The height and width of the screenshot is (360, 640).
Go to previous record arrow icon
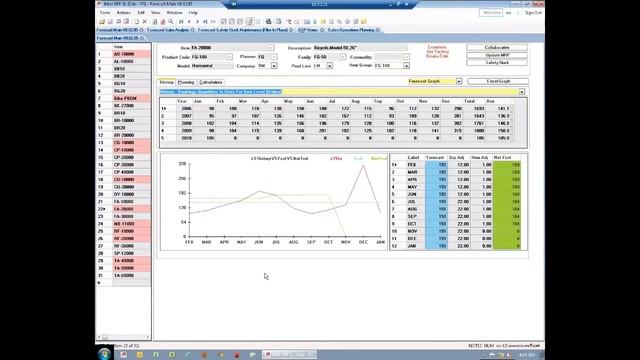pyautogui.click(x=189, y=22)
